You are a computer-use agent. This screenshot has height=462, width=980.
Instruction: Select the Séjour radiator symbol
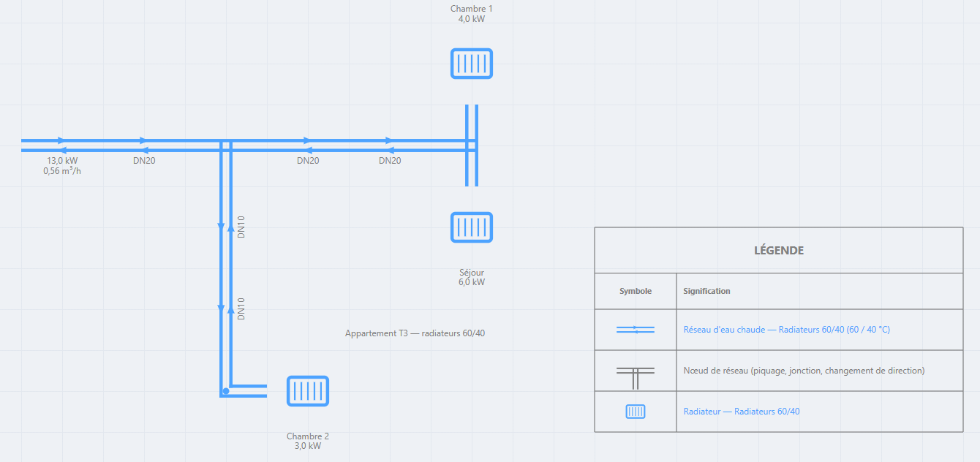tap(472, 227)
